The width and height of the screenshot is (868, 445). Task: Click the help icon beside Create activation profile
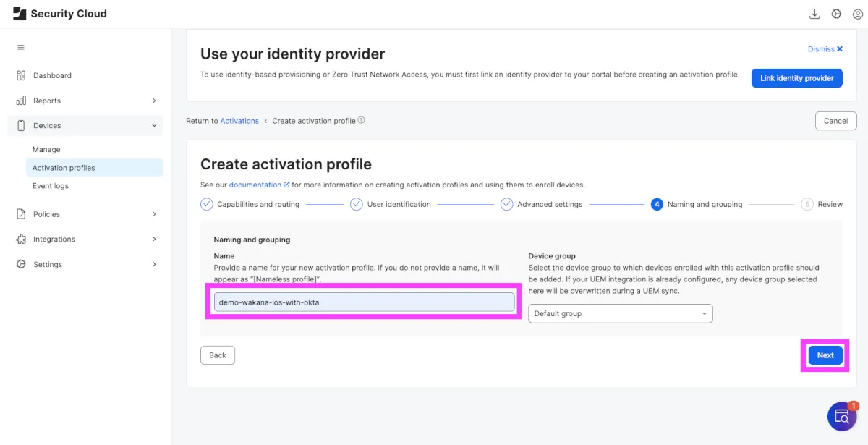[361, 120]
